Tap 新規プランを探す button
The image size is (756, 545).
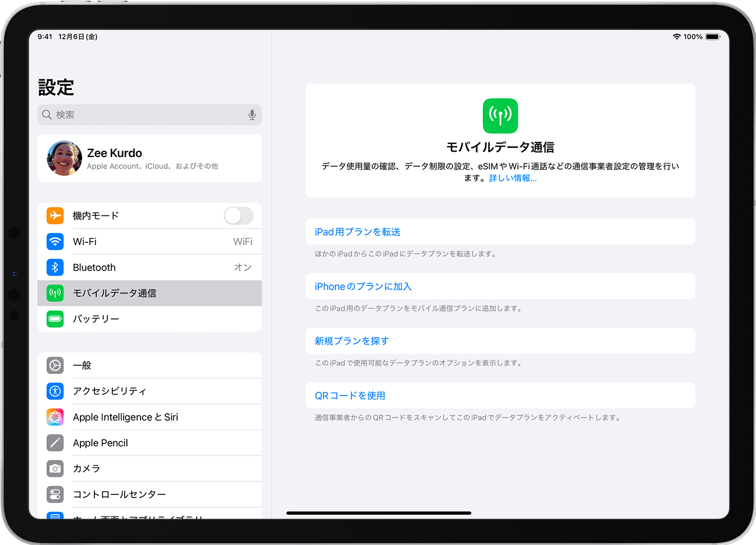click(500, 340)
